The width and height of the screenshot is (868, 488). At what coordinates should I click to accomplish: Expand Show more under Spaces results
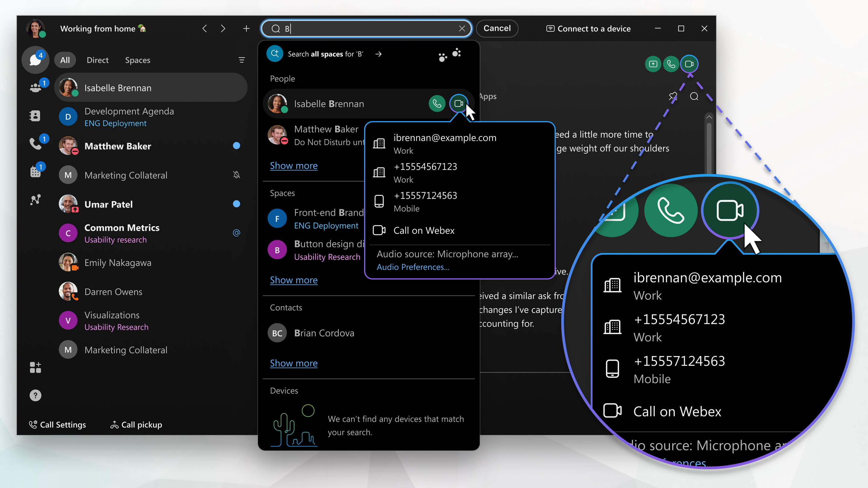tap(293, 280)
